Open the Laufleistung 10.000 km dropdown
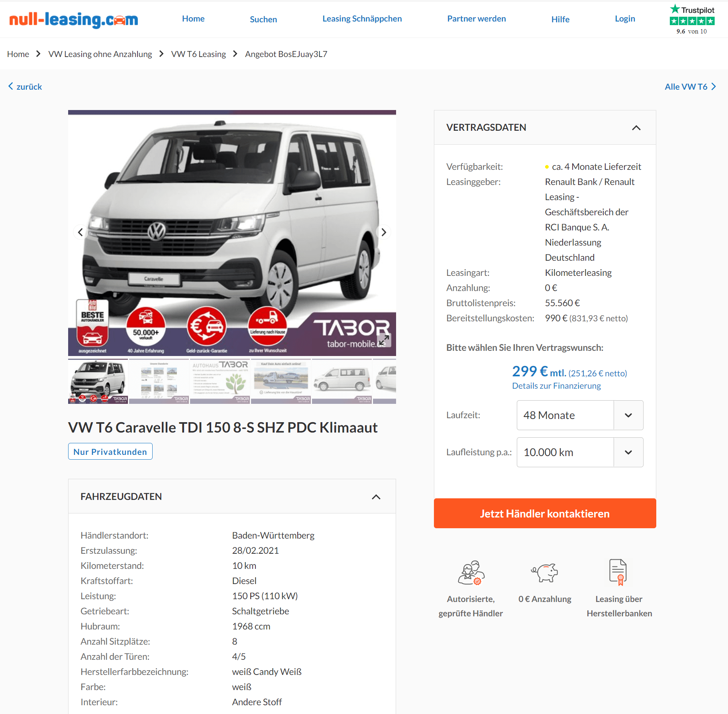Image resolution: width=728 pixels, height=714 pixels. [x=580, y=452]
